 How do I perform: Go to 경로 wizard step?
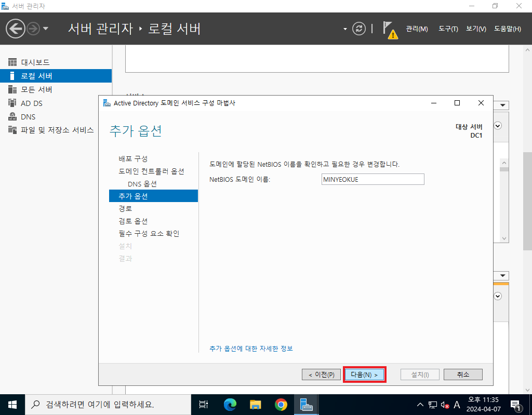(x=125, y=209)
